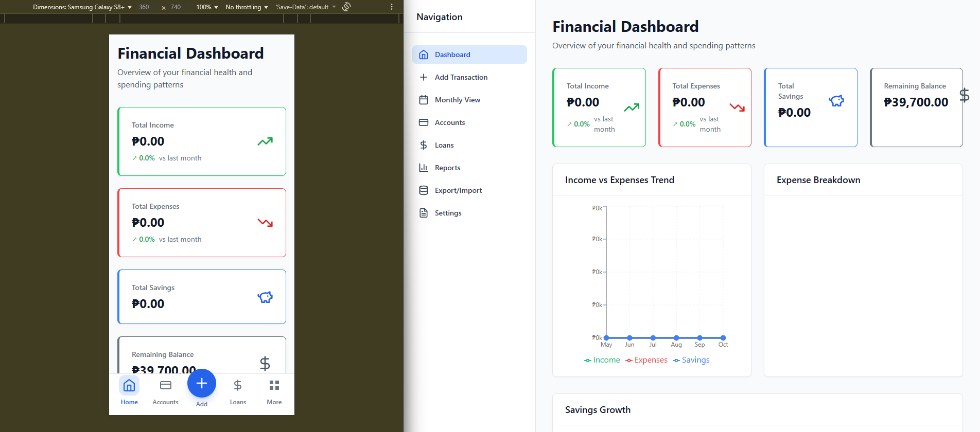Click the viewport width field showing 360
This screenshot has width=980, height=432.
(144, 7)
